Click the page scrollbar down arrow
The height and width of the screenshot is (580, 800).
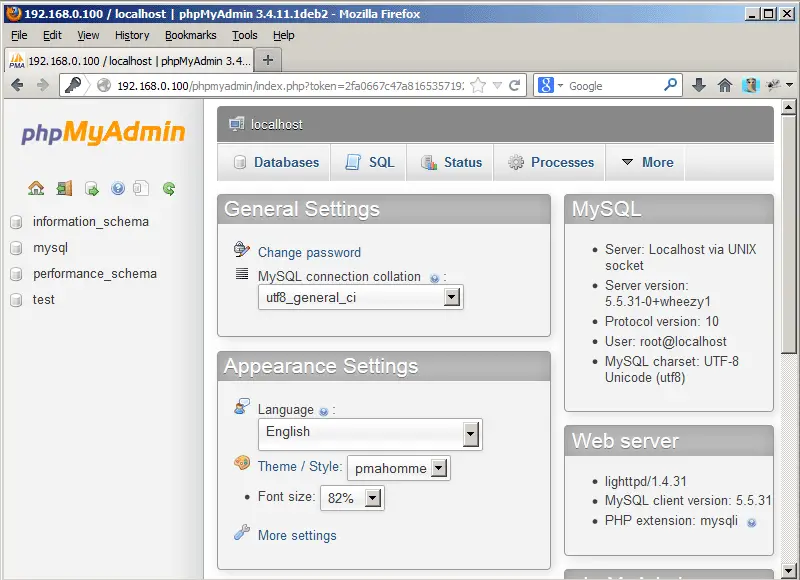pyautogui.click(x=788, y=570)
